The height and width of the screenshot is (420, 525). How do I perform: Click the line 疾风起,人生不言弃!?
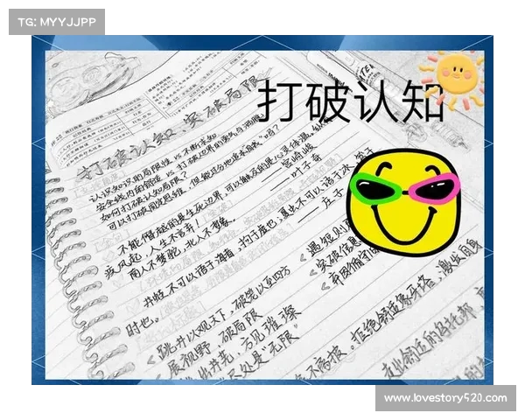(x=150, y=251)
